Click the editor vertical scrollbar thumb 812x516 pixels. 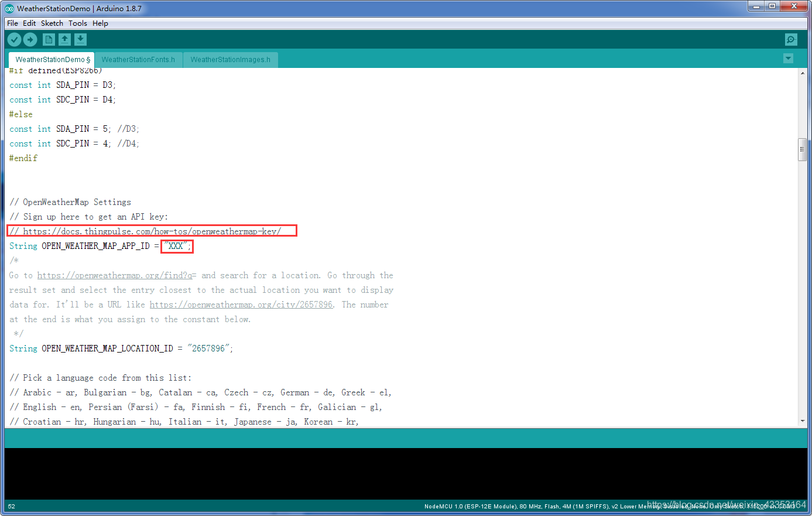803,149
